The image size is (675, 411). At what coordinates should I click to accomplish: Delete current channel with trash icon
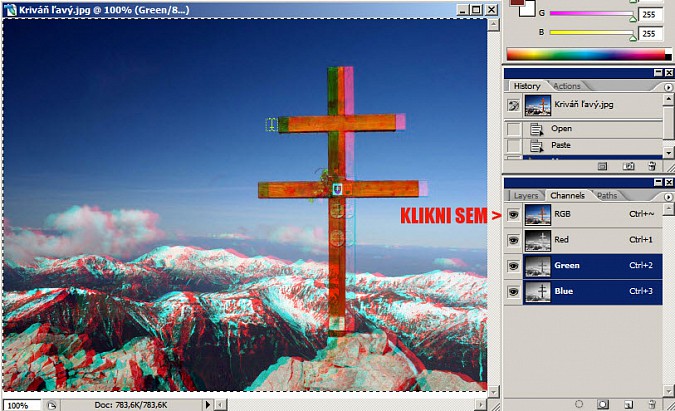[x=651, y=403]
